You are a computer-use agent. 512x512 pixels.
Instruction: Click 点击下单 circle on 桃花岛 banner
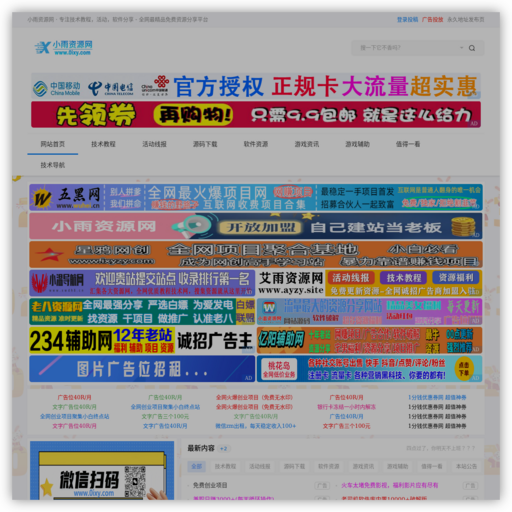(x=464, y=368)
